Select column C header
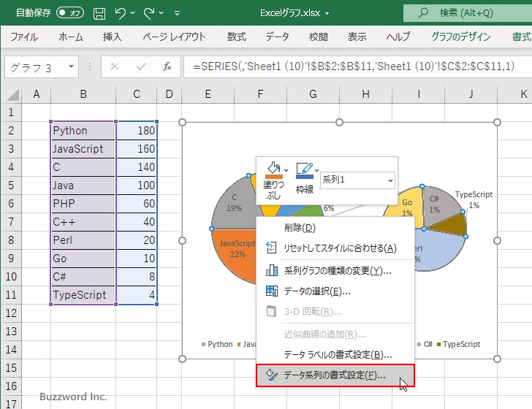This screenshot has width=532, height=409. click(137, 94)
